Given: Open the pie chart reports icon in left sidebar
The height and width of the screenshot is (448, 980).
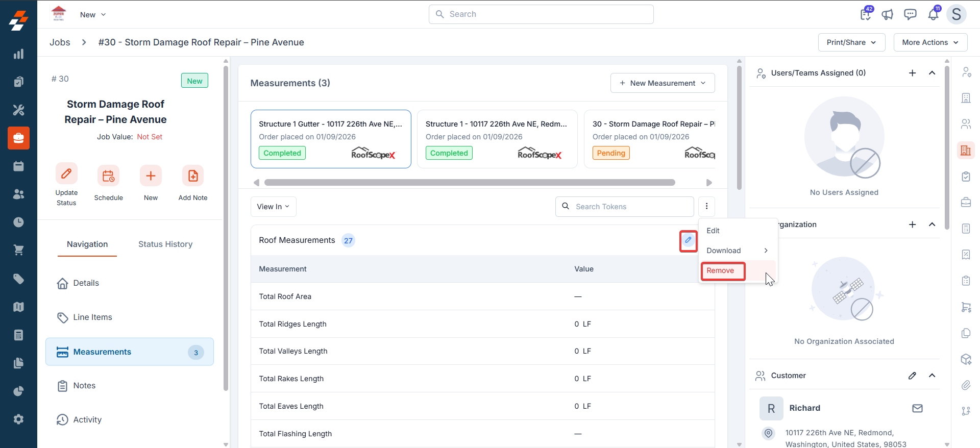Looking at the screenshot, I should (18, 391).
